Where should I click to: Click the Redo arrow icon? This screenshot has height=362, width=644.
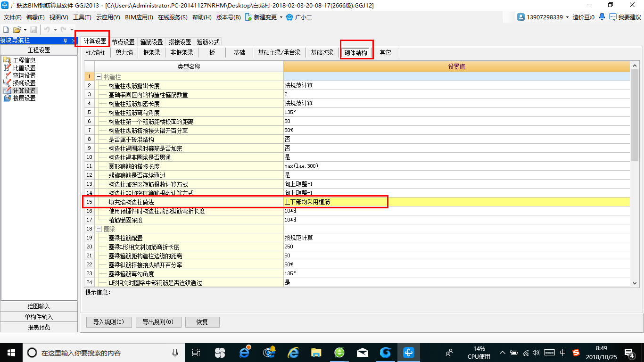(63, 30)
